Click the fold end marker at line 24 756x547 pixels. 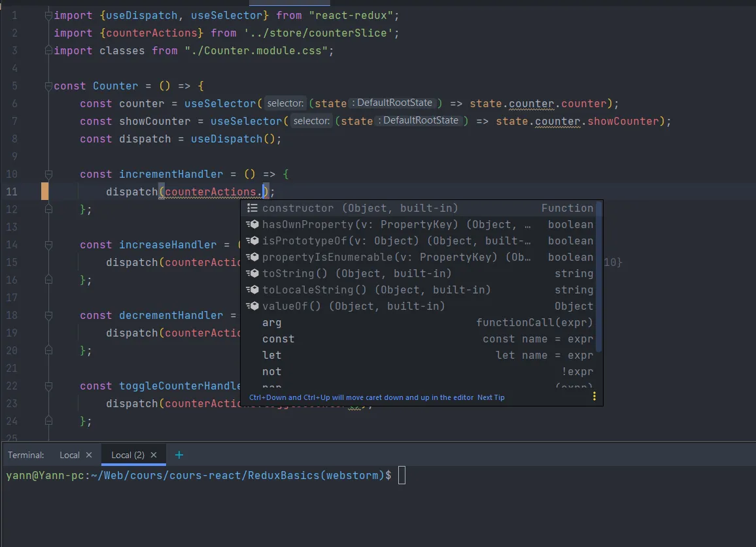pos(48,422)
